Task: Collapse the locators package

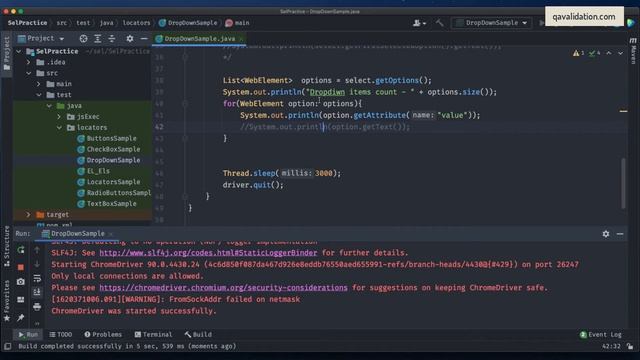Action: [59, 127]
